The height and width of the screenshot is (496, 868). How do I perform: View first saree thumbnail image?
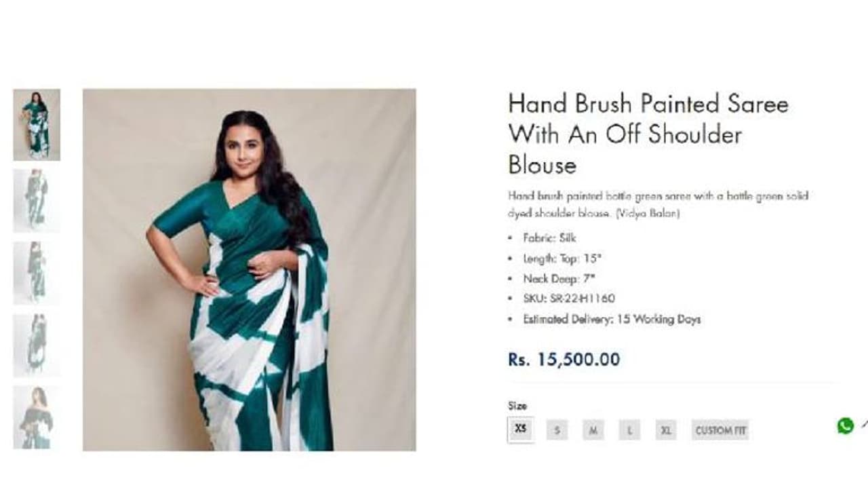click(x=37, y=125)
